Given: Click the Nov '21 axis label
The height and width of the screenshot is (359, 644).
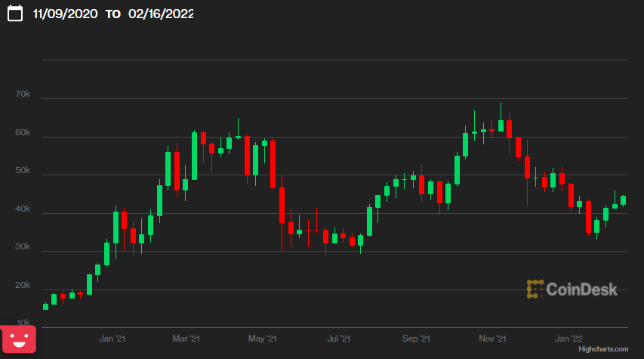Looking at the screenshot, I should pyautogui.click(x=492, y=339).
